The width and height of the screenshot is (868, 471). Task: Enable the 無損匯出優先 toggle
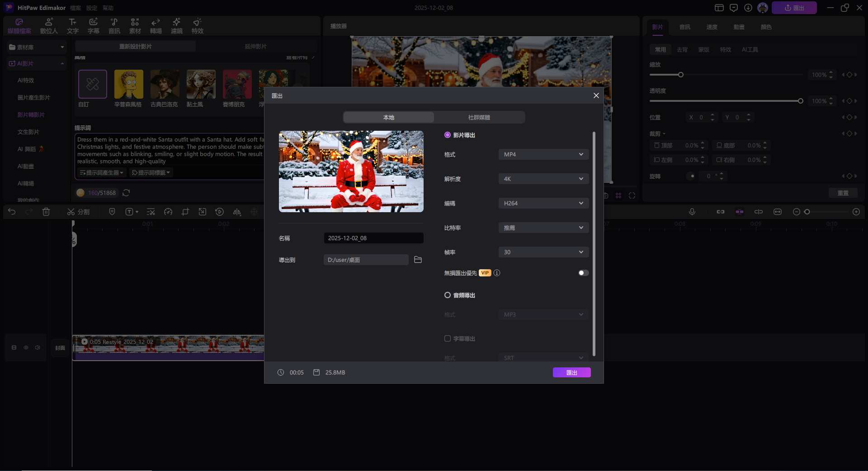(583, 273)
